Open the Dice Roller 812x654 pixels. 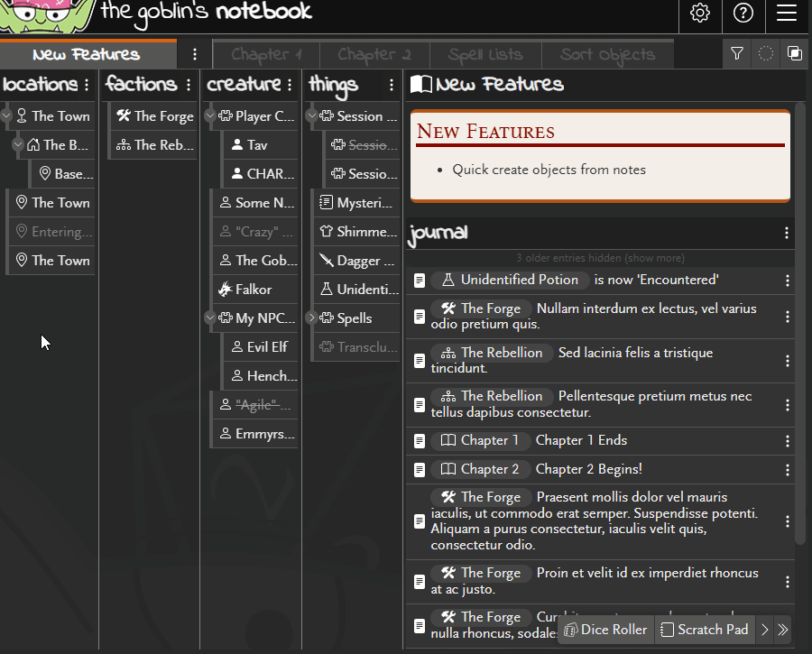pyautogui.click(x=606, y=630)
